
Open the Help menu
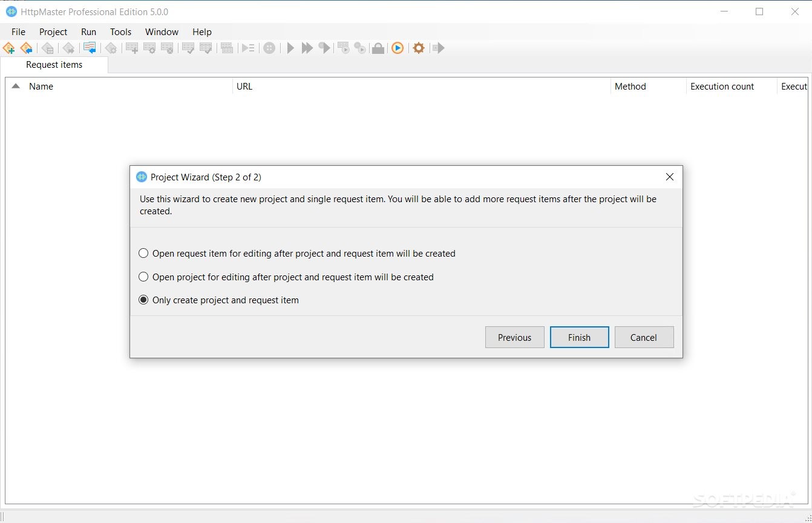[202, 32]
